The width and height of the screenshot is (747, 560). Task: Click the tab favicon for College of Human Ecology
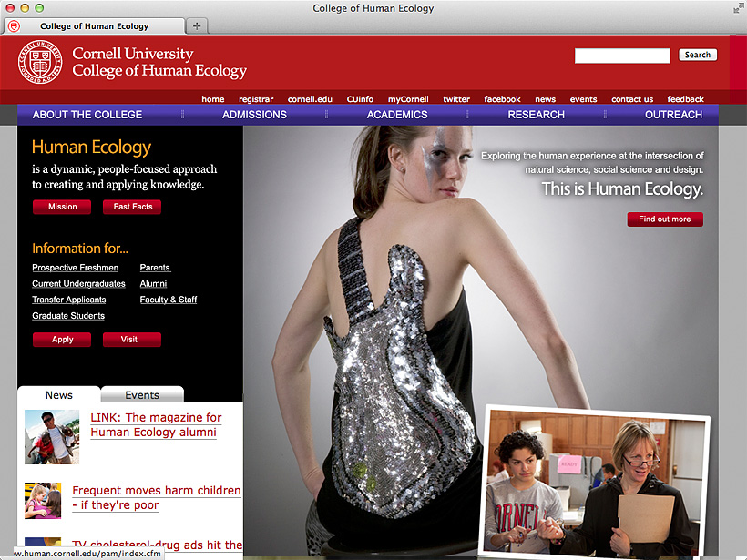15,26
